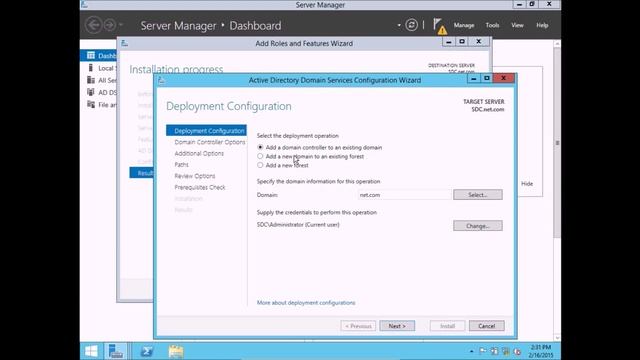This screenshot has height=360, width=640.
Task: Click the Dashboard breadcrumb title
Action: coord(255,25)
